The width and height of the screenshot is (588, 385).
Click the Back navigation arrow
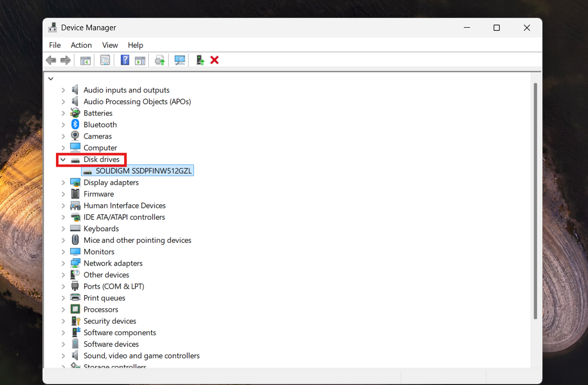pyautogui.click(x=51, y=60)
